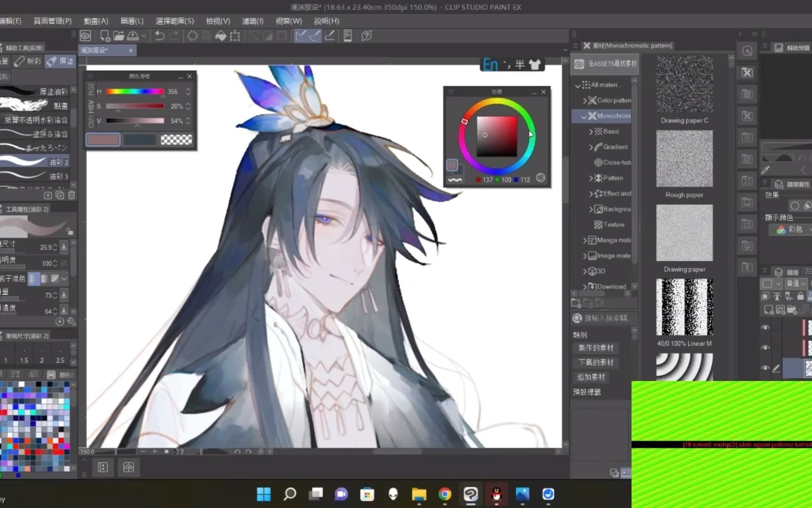Click inside the color wheel square picker
The width and height of the screenshot is (812, 508).
(497, 136)
